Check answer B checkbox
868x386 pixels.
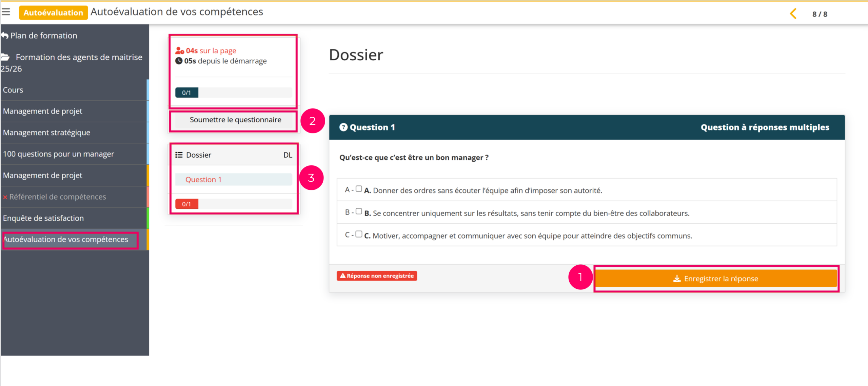tap(359, 211)
